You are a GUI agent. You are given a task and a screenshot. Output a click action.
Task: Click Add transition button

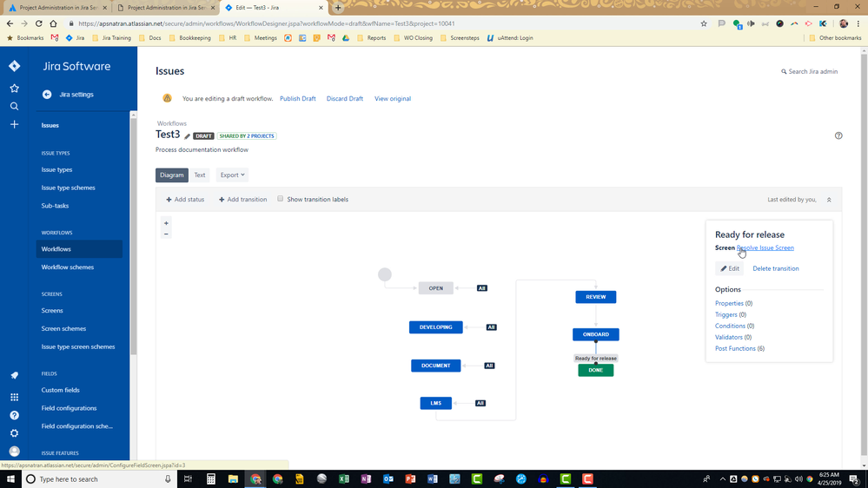(x=242, y=199)
